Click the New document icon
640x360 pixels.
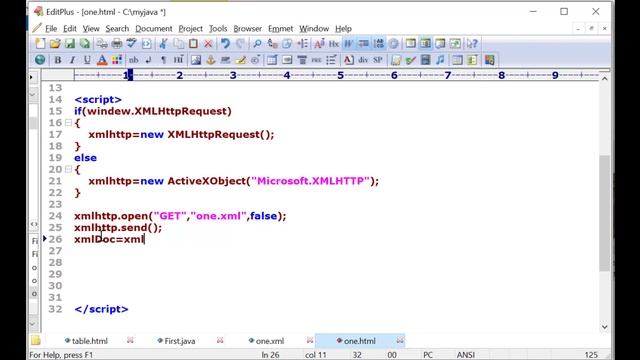(x=40, y=43)
